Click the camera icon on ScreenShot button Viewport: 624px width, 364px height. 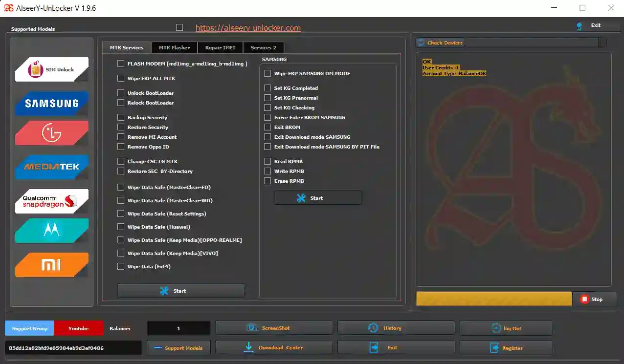(x=251, y=328)
